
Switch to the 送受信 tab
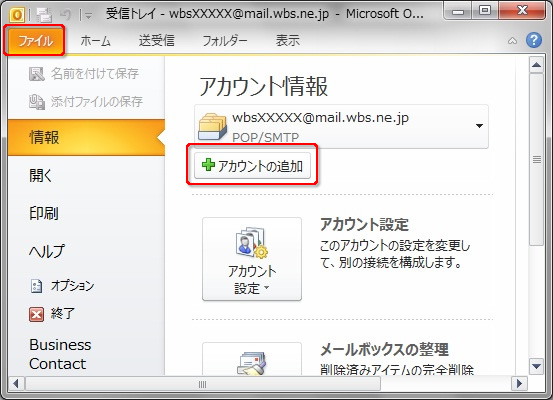(157, 41)
